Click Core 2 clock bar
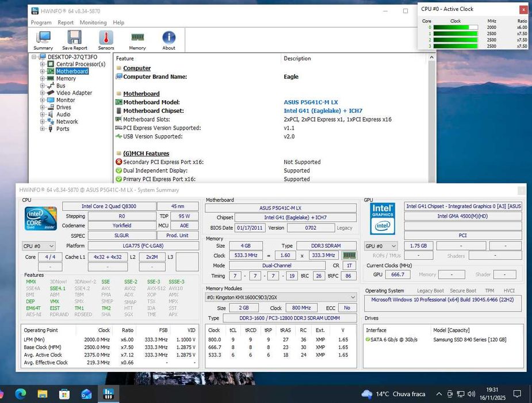Screen dimensions: 532x403 pyautogui.click(x=456, y=40)
